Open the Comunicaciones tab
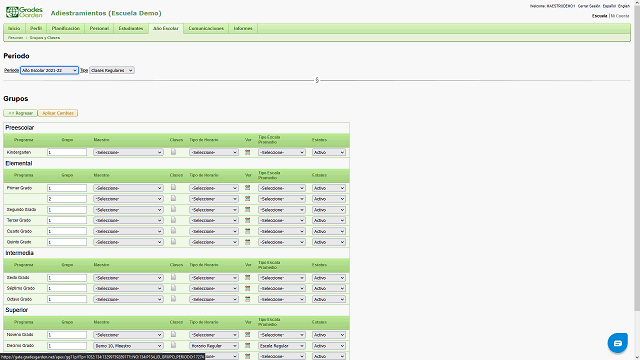Viewport: 640px width, 360px height. (206, 29)
